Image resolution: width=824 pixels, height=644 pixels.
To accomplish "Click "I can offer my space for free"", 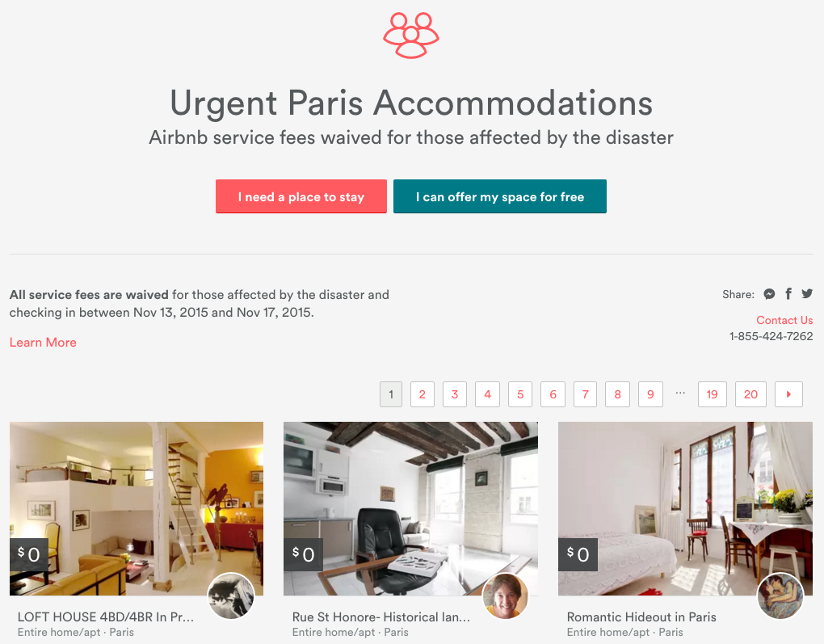I will point(500,196).
